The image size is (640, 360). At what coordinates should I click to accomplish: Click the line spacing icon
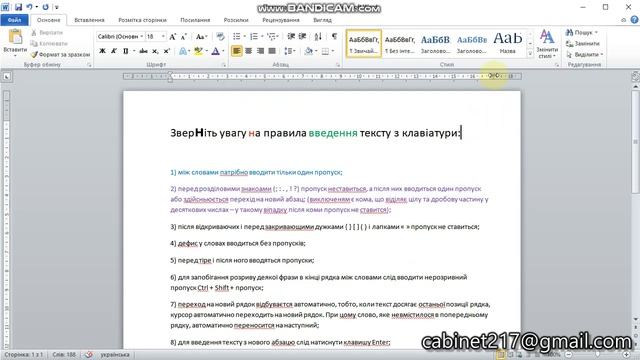pyautogui.click(x=288, y=51)
